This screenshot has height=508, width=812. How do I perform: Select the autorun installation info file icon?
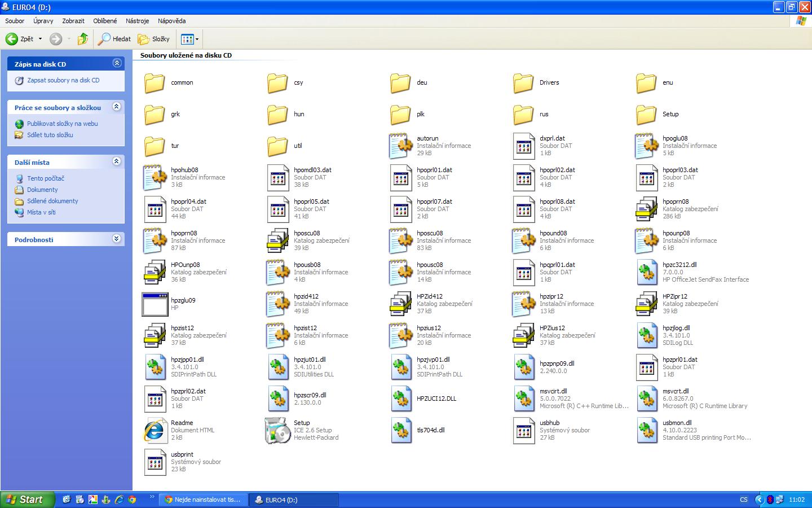tap(400, 146)
